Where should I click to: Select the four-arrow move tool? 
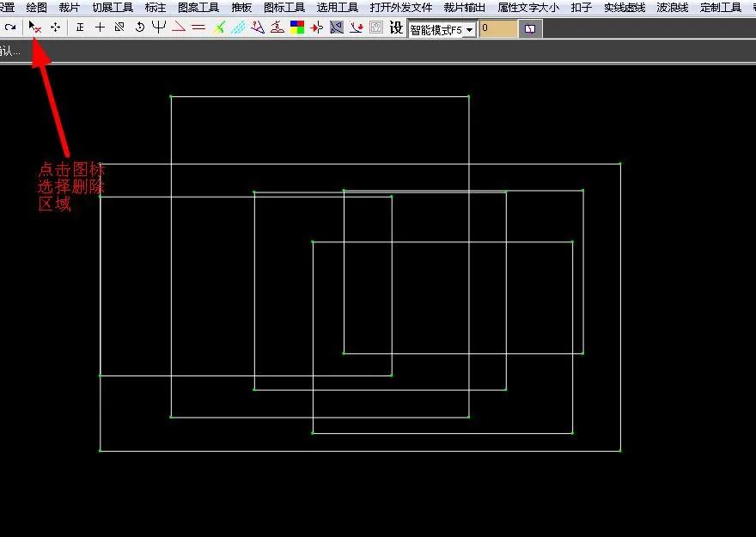point(56,27)
